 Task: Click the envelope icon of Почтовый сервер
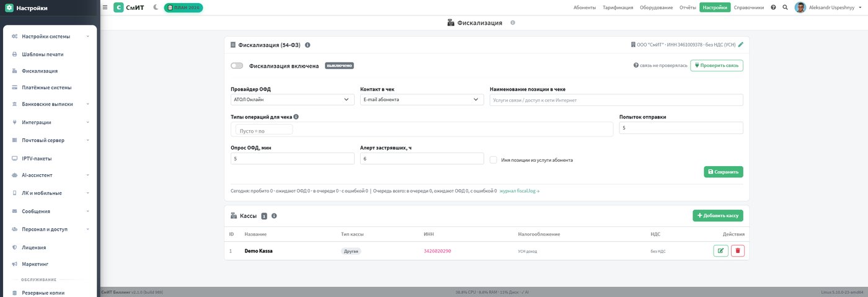tap(14, 140)
